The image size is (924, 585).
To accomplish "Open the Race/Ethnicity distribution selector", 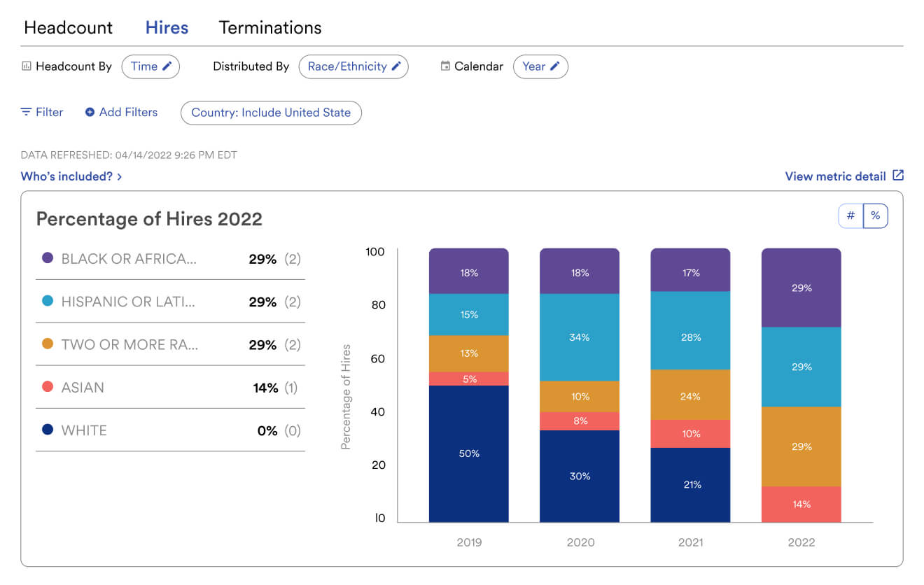I will [x=353, y=66].
